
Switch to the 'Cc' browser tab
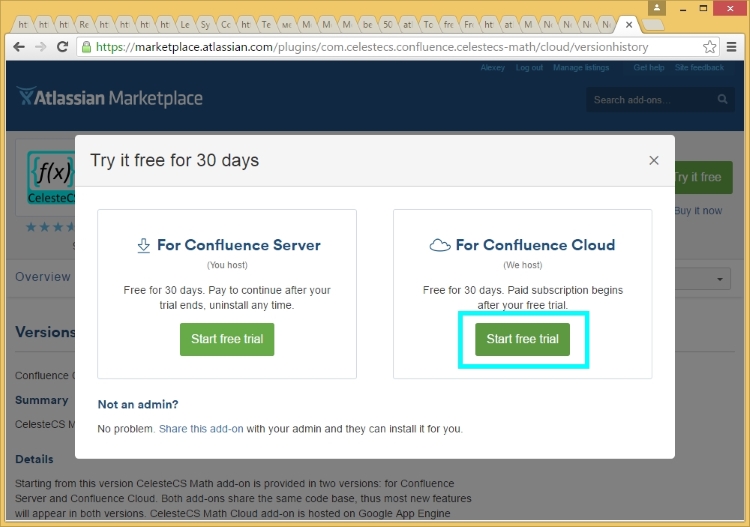pos(225,24)
